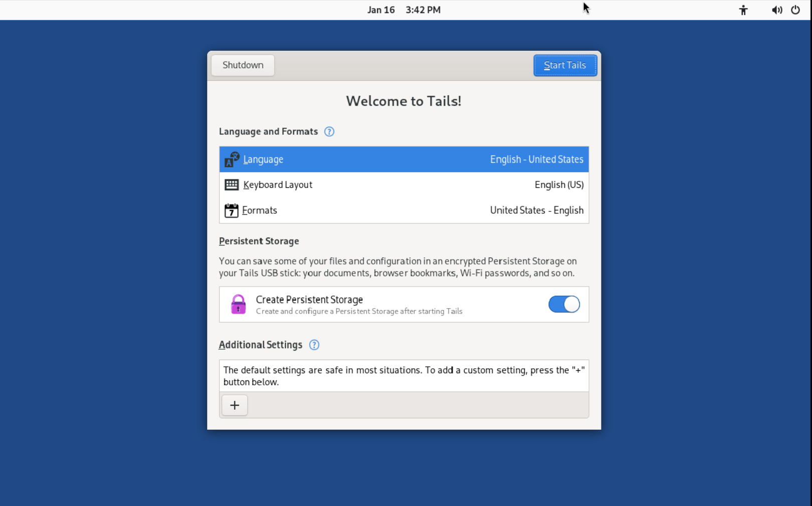The height and width of the screenshot is (506, 812).
Task: Click the Language translation icon
Action: pyautogui.click(x=232, y=159)
